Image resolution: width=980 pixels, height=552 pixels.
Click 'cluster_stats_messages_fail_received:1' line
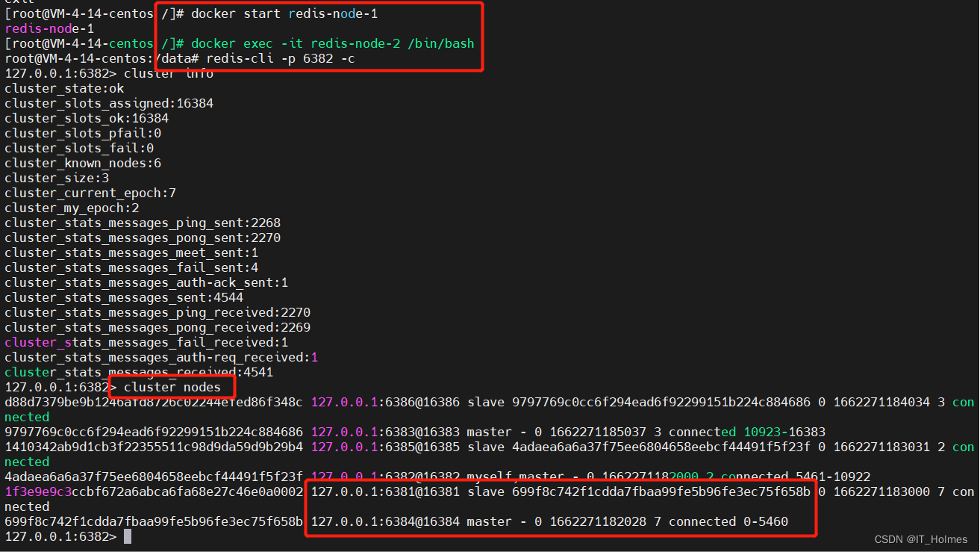click(x=146, y=342)
